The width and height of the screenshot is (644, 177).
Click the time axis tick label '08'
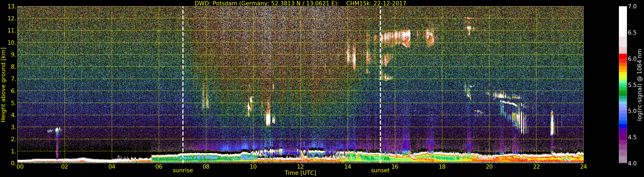tap(206, 167)
